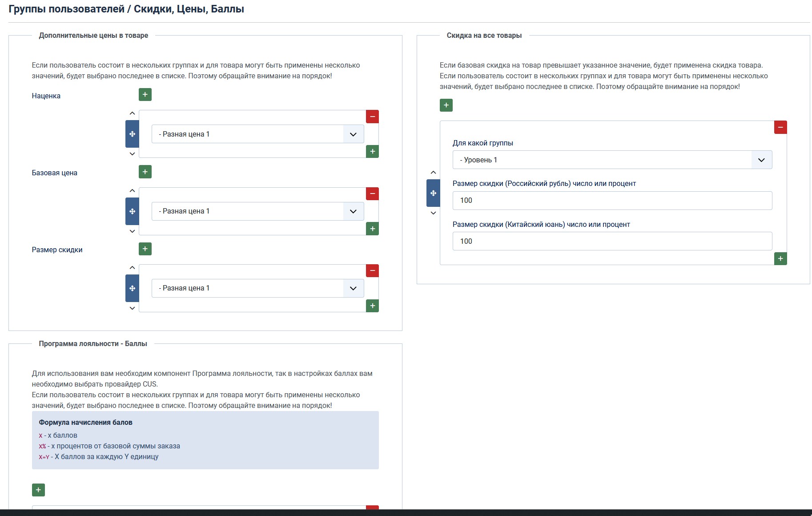Click the Russian ruble discount input field
Image resolution: width=812 pixels, height=516 pixels.
612,201
